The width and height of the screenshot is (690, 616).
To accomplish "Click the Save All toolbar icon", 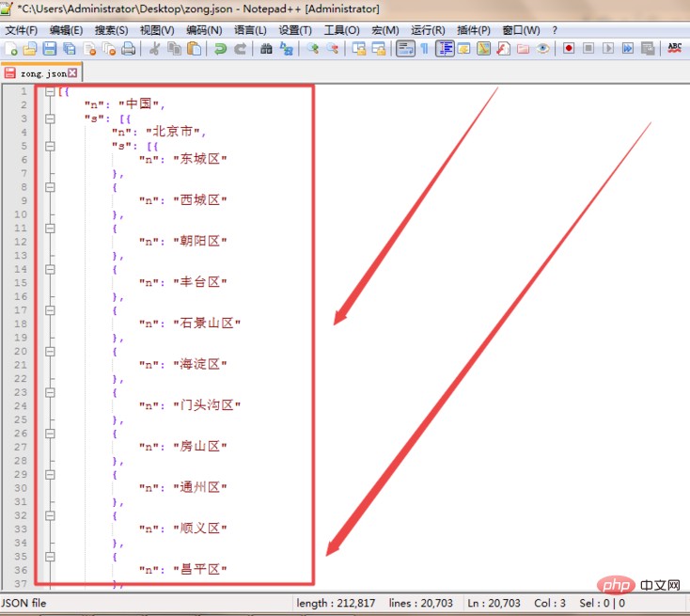I will tap(69, 49).
